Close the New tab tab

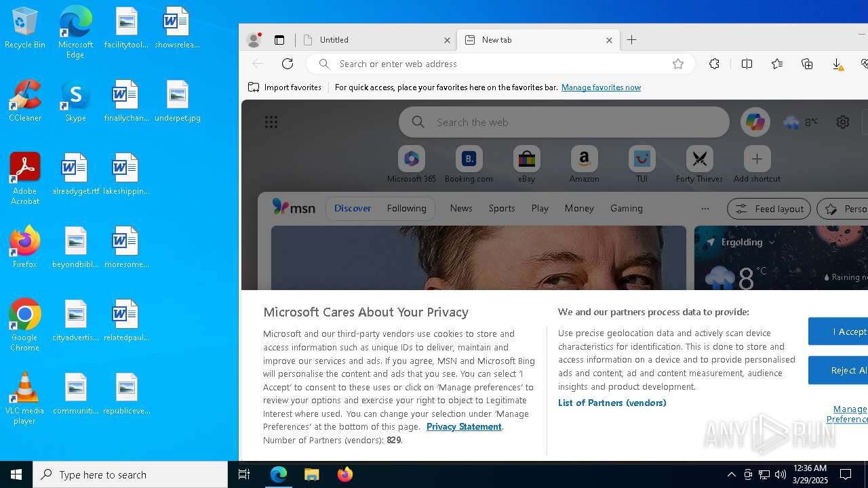[x=609, y=40]
